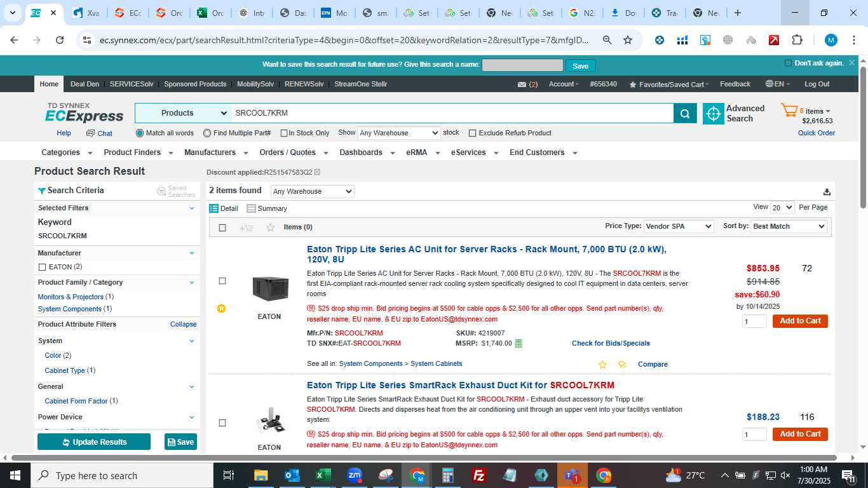Click the AC Unit product thumbnail

[269, 288]
